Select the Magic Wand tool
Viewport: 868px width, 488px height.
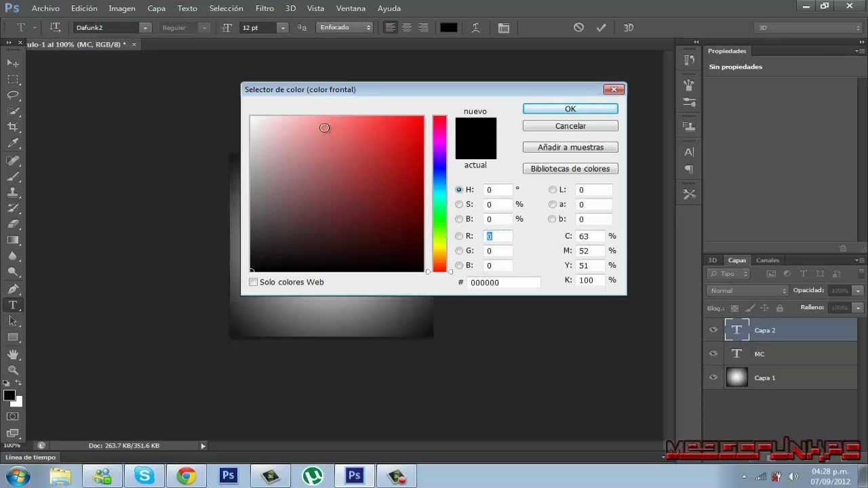13,111
